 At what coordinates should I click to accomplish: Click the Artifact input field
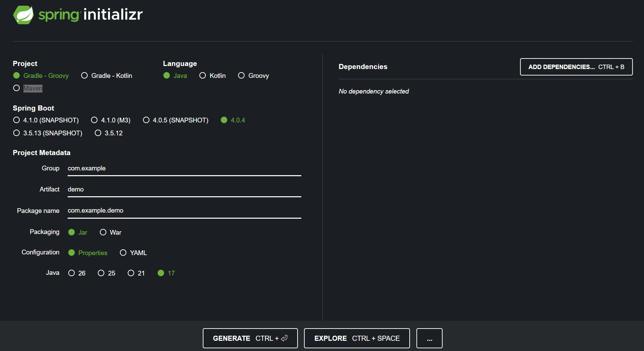[x=184, y=190]
